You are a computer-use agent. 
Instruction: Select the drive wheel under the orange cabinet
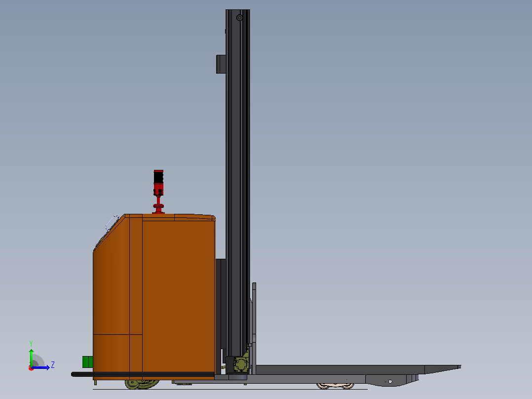click(x=142, y=384)
